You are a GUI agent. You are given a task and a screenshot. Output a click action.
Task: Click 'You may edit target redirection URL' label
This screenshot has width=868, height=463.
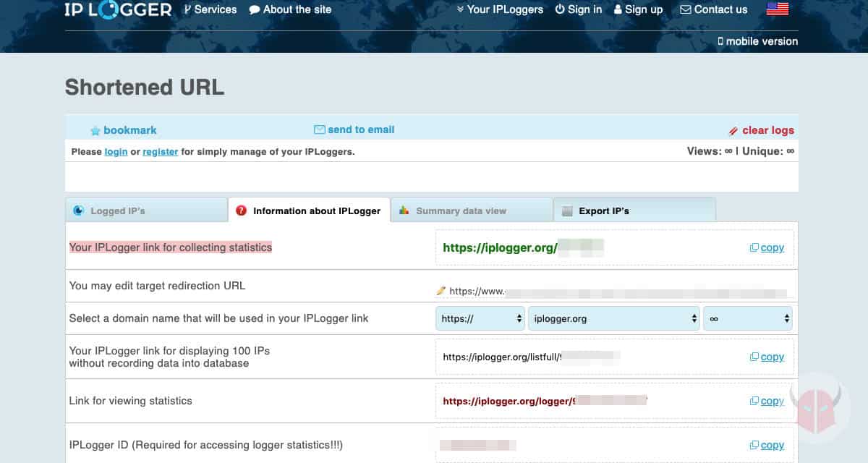(x=157, y=286)
